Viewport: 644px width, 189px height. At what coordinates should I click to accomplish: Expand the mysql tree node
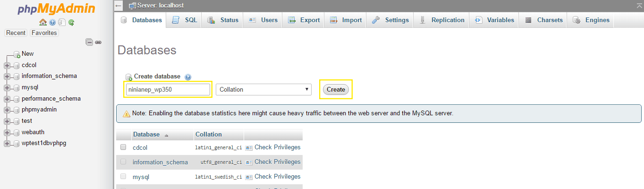[x=7, y=88]
